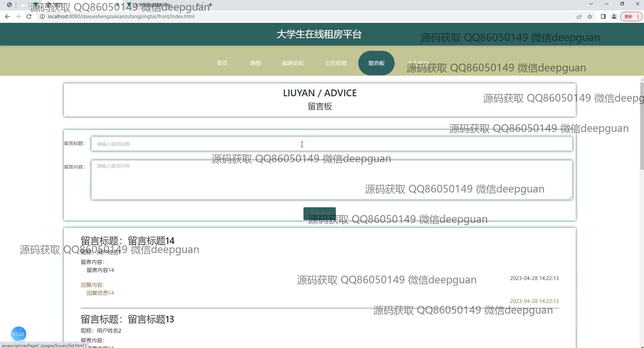The width and height of the screenshot is (644, 348).
Task: Open tab search dropdown arrow
Action: click(591, 4)
